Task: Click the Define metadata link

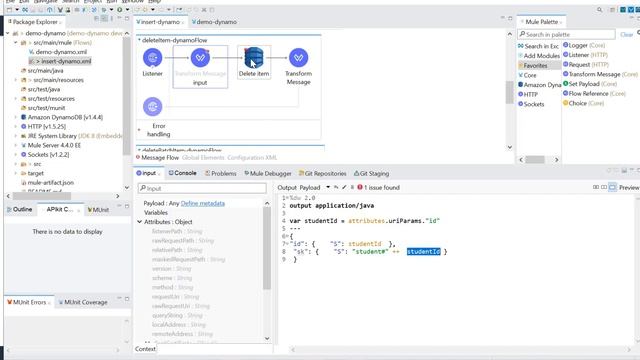Action: (x=202, y=203)
